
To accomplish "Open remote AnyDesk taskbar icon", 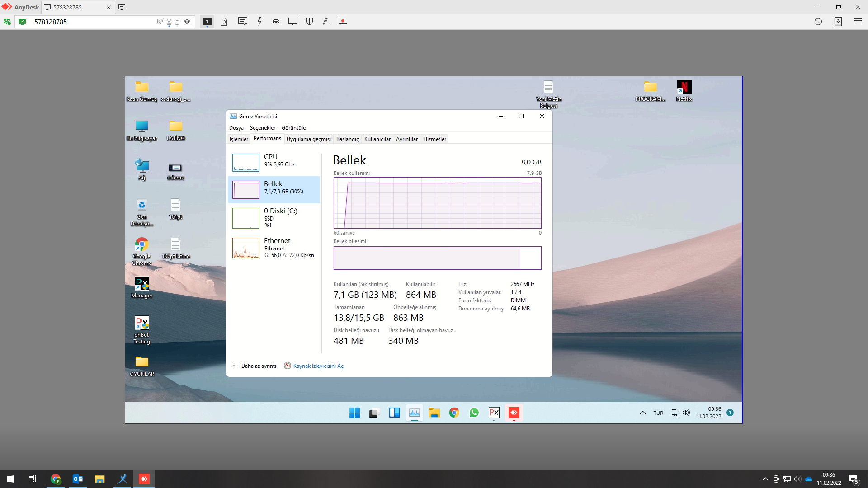I will [514, 413].
